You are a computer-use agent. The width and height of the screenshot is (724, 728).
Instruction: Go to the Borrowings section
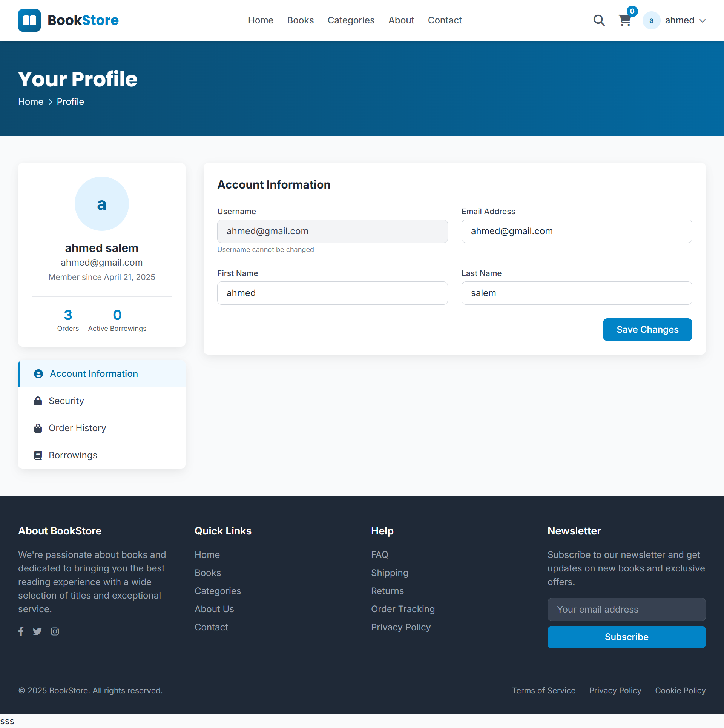pos(73,455)
